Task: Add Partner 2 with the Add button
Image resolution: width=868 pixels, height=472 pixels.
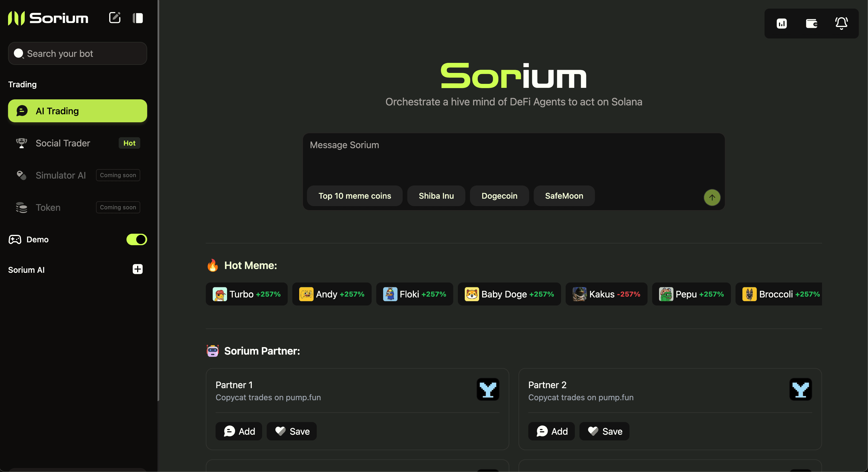Action: (x=551, y=431)
